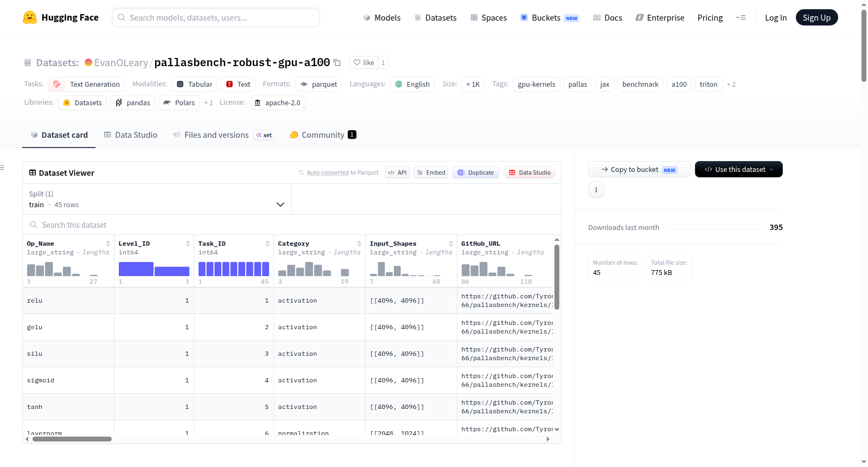Open the extra navigation menu icon
The image size is (868, 467).
(x=741, y=17)
